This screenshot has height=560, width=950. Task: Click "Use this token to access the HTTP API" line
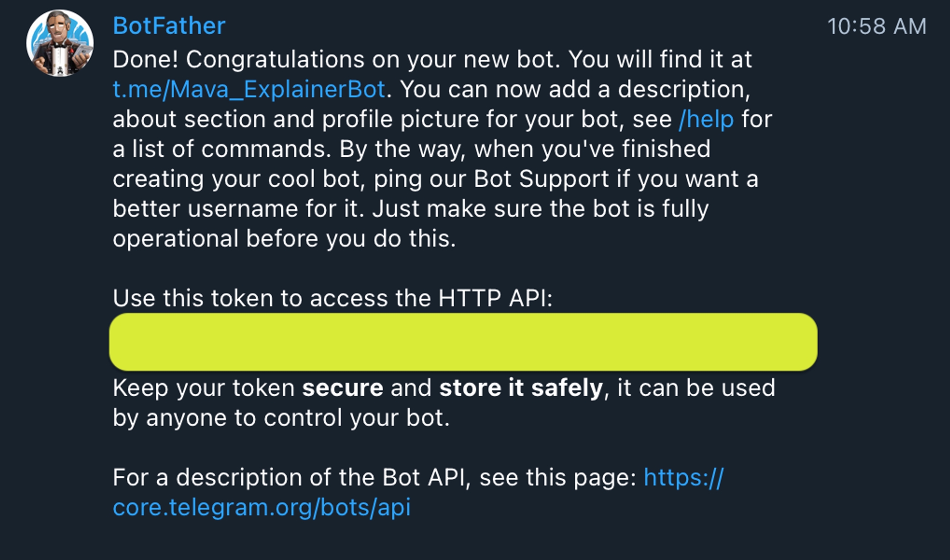click(x=332, y=298)
